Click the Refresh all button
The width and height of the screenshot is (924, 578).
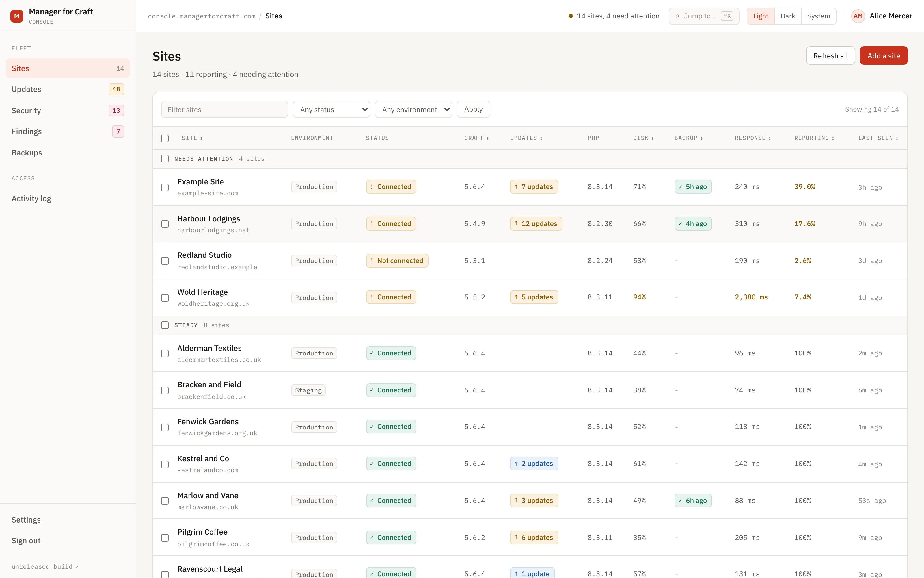click(x=830, y=56)
